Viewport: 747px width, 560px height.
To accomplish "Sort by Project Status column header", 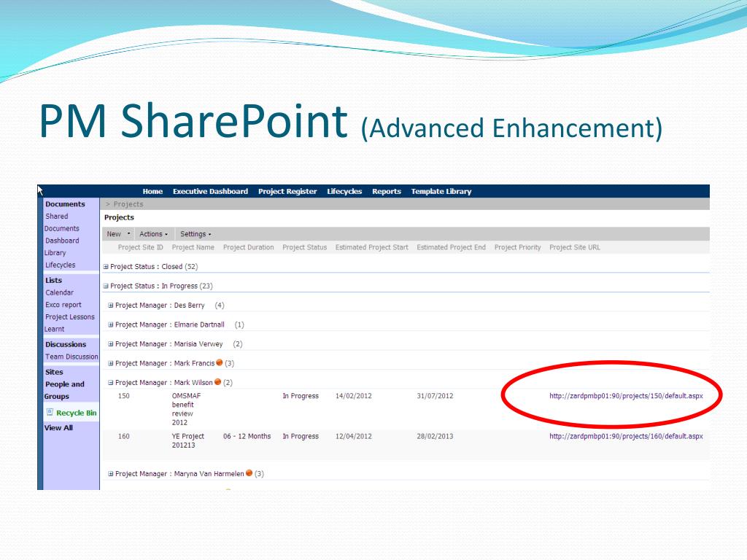I will pyautogui.click(x=304, y=247).
